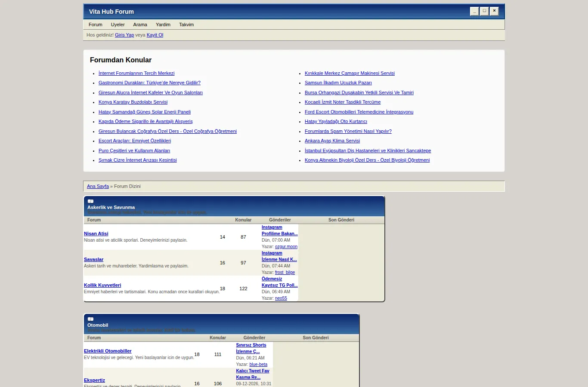The image size is (588, 387).
Task: Click the Askerlik ve Savunma category icon
Action: tap(90, 201)
